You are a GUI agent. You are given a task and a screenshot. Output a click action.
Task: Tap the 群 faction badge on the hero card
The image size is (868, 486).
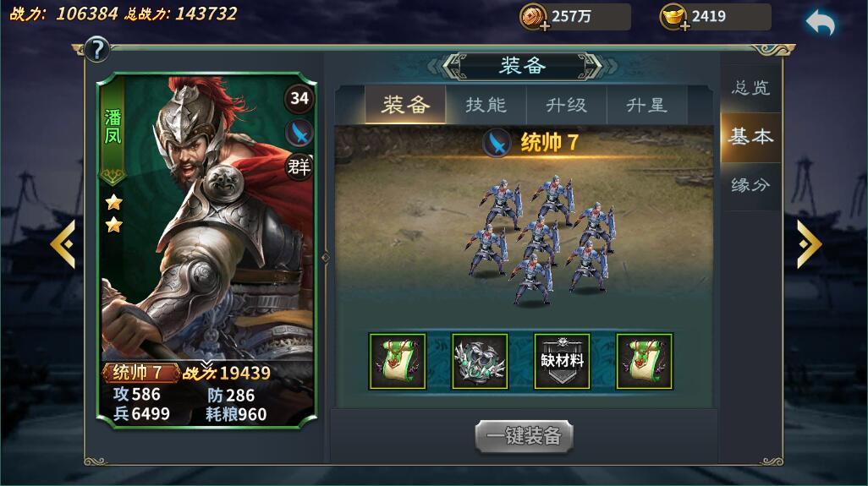coord(299,167)
